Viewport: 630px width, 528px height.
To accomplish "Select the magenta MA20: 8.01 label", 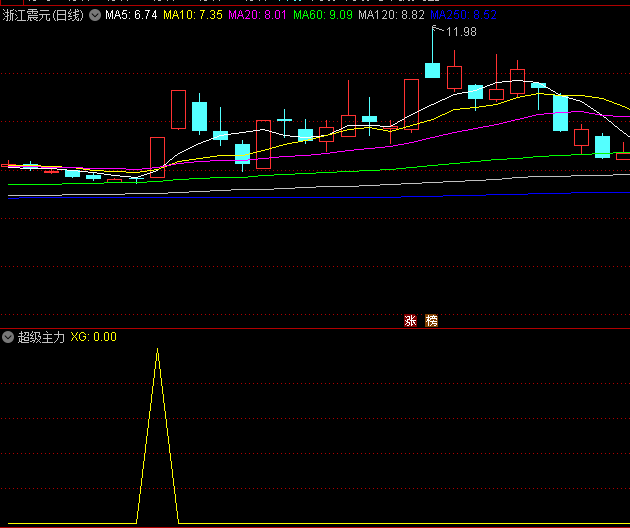I will 258,15.
